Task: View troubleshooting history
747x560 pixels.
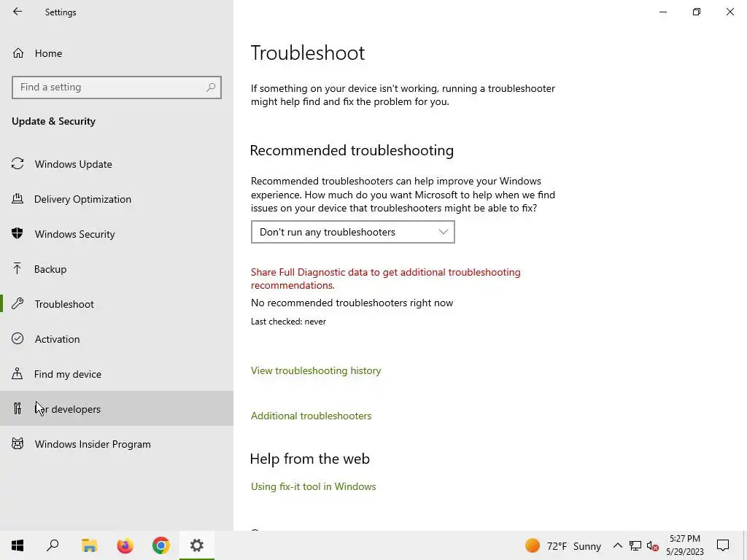Action: [316, 370]
